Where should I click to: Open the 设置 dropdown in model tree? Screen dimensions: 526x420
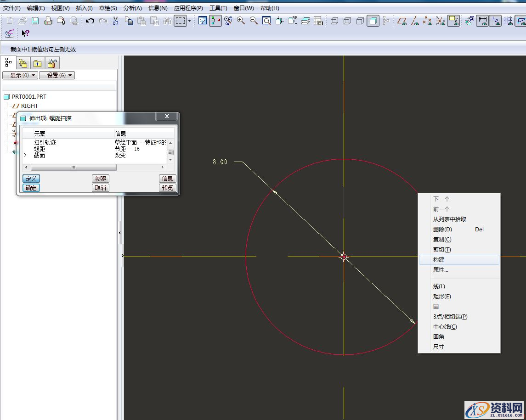pyautogui.click(x=57, y=75)
